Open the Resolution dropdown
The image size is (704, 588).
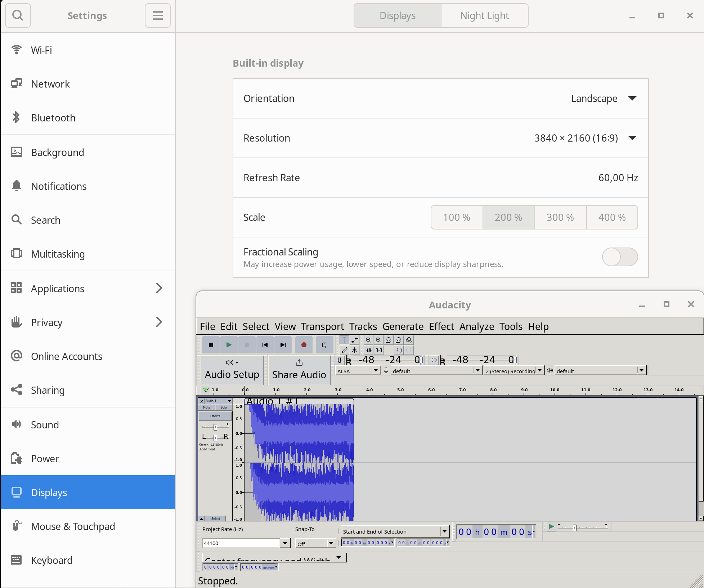click(x=585, y=138)
